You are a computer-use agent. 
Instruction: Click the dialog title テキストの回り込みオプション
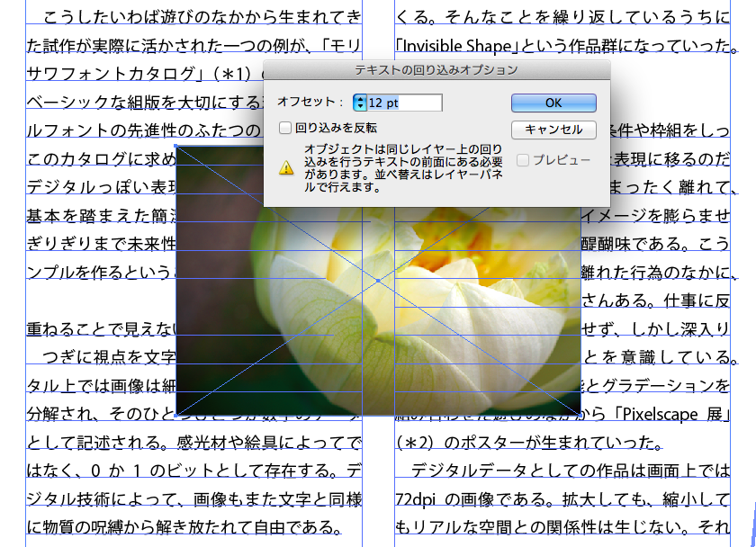point(436,70)
